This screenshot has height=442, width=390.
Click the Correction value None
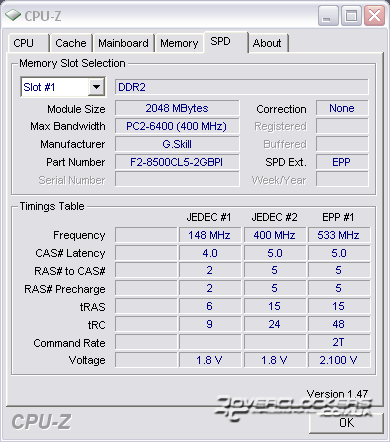pos(342,108)
